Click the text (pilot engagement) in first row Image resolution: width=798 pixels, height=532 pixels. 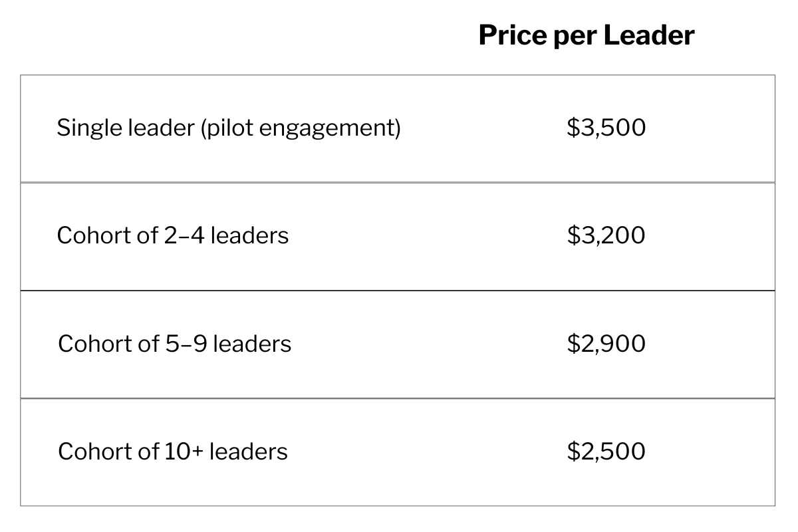301,128
